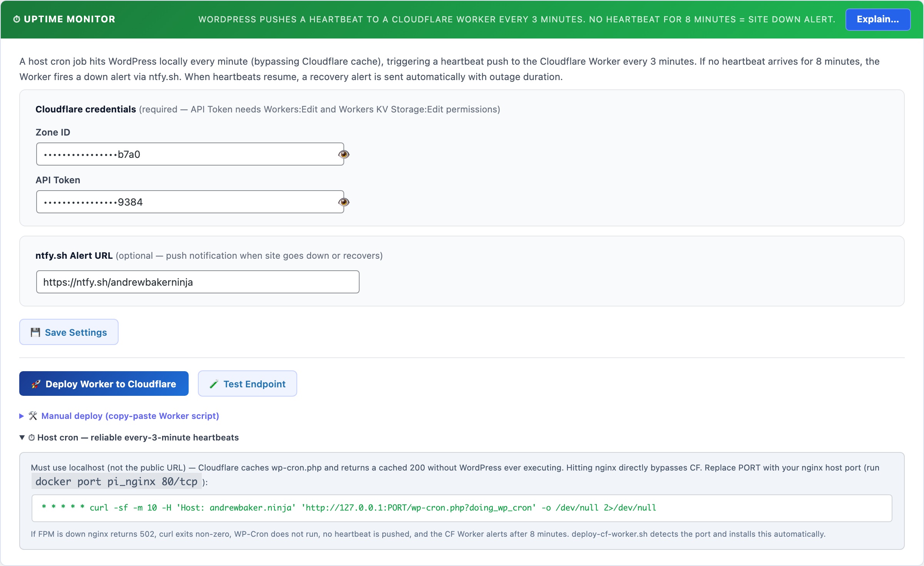The width and height of the screenshot is (924, 566).
Task: Click the rocket icon on the Deploy button
Action: point(36,383)
